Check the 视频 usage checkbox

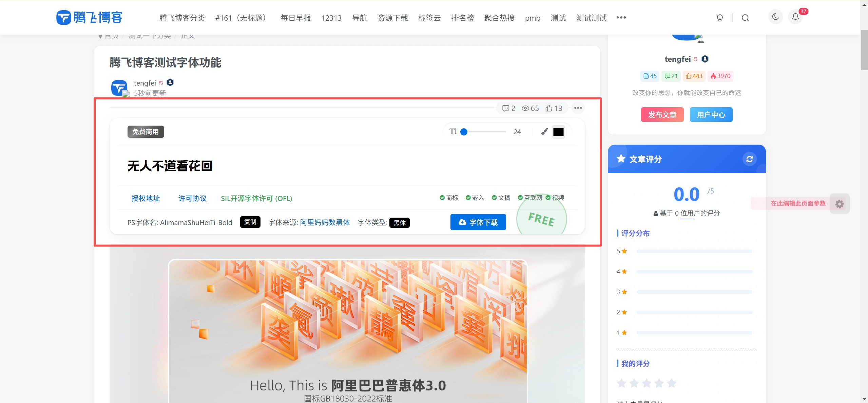549,197
